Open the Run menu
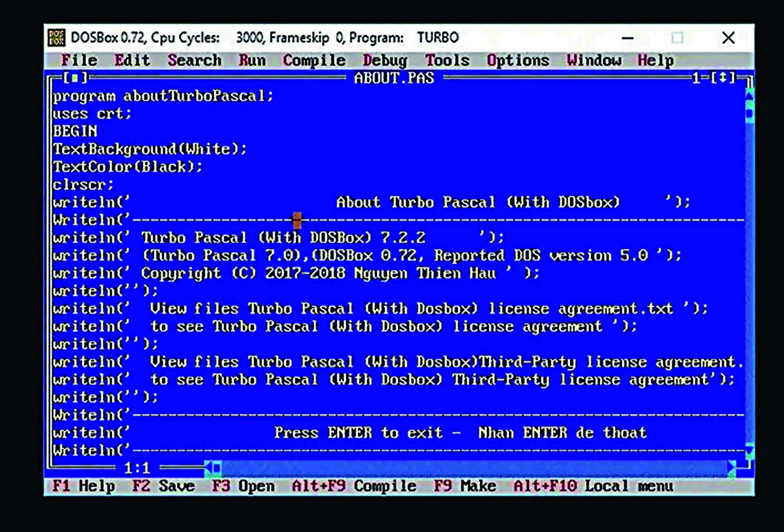784x532 pixels. [252, 60]
